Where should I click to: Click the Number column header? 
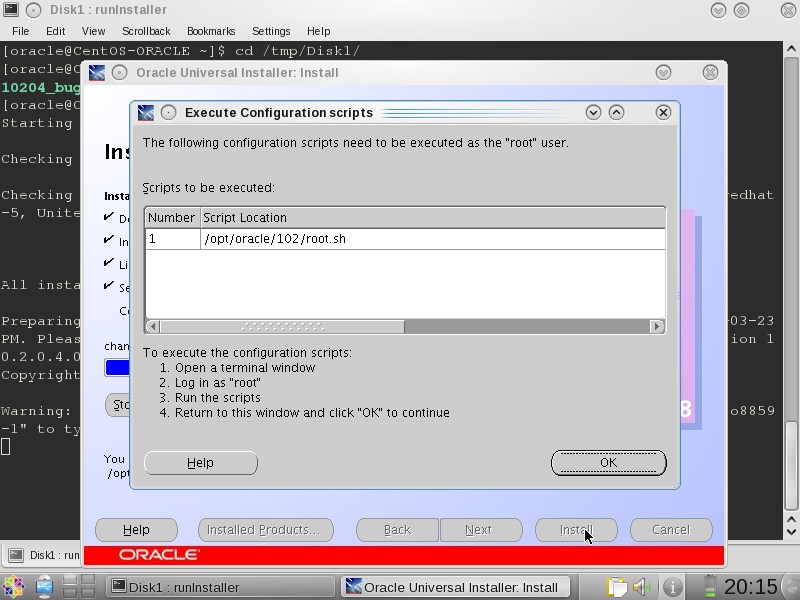172,218
